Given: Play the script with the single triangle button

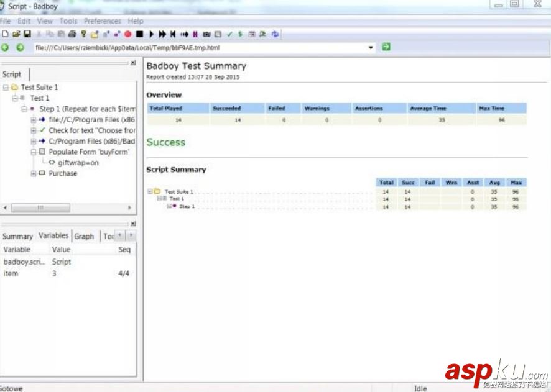Looking at the screenshot, I should coord(152,34).
